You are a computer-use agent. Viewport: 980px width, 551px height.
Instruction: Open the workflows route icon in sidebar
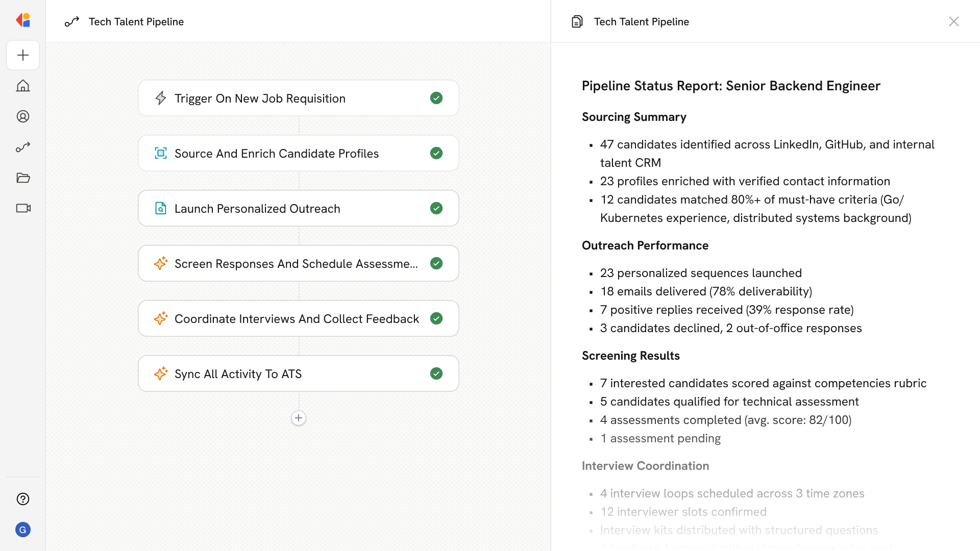(x=23, y=147)
